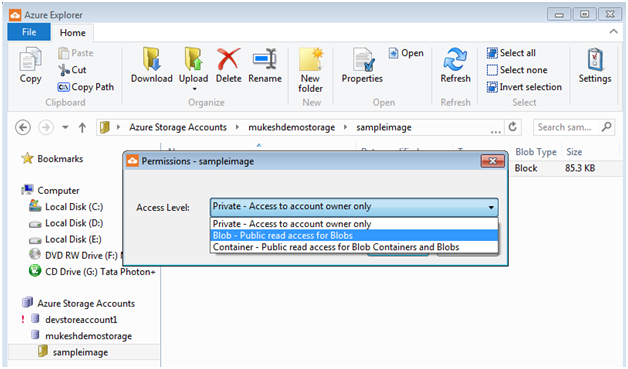
Task: Click Invert selection option
Action: [x=524, y=87]
